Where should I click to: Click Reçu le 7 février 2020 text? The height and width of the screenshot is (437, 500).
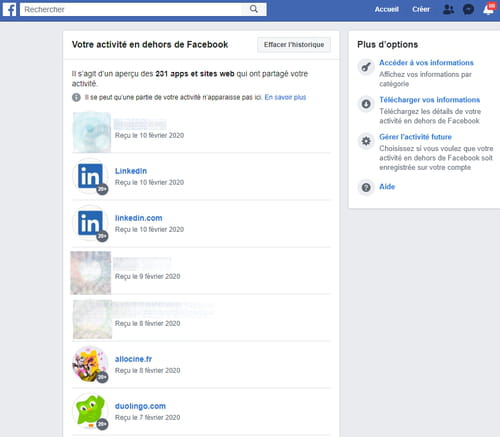[x=148, y=417]
